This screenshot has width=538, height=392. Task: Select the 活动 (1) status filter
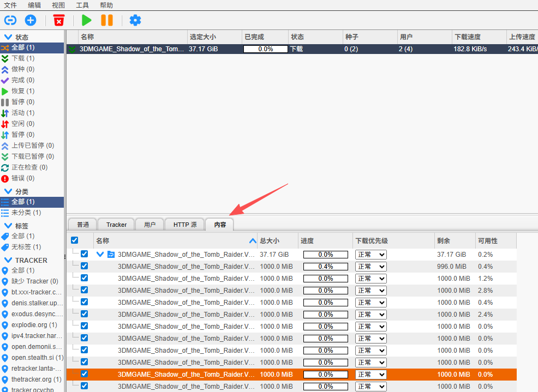[x=32, y=113]
